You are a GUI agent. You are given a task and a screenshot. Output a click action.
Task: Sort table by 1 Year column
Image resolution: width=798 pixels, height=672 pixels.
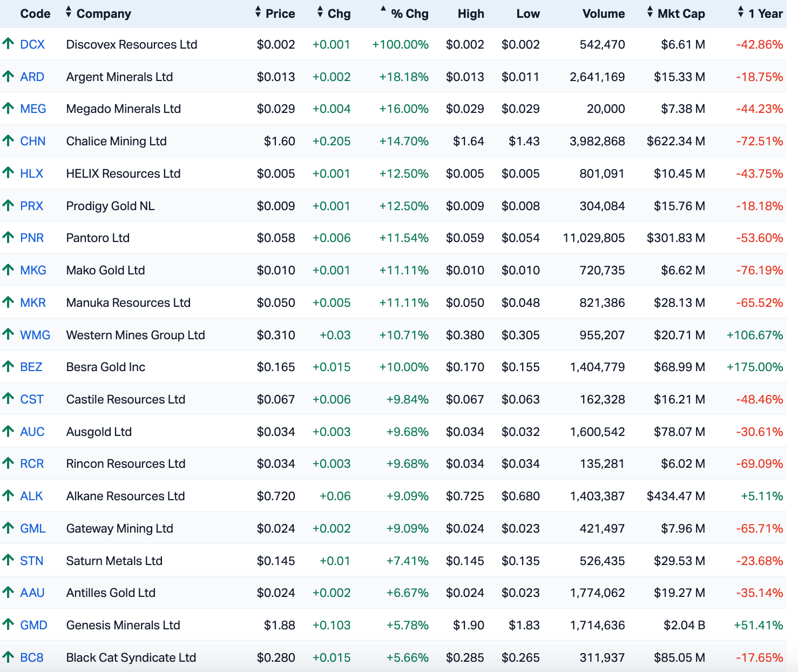pyautogui.click(x=760, y=14)
